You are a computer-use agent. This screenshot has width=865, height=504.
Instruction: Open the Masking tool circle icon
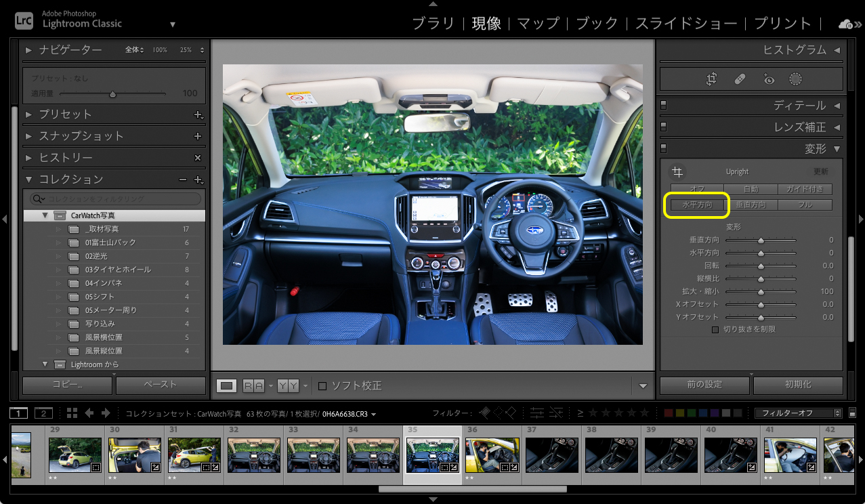pos(795,79)
